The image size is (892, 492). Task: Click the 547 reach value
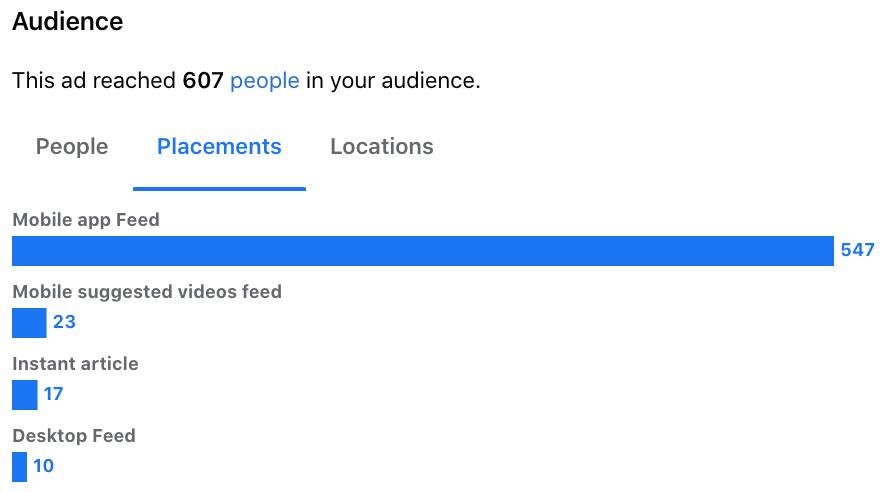pos(857,251)
